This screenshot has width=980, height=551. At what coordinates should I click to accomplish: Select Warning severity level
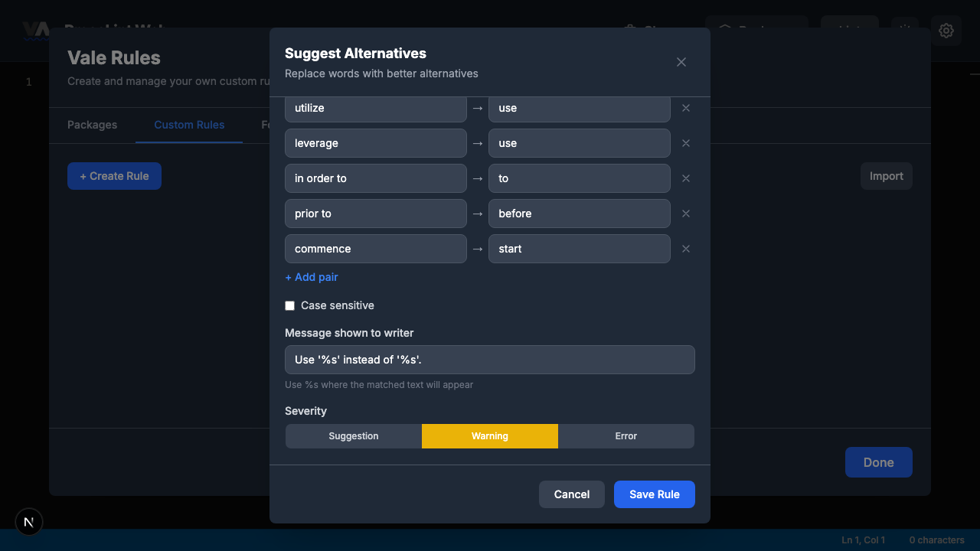pyautogui.click(x=490, y=436)
